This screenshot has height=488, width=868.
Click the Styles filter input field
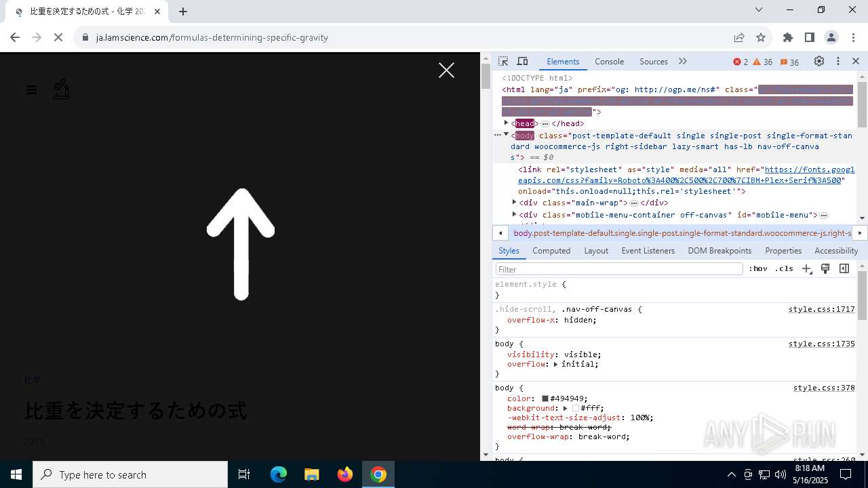pyautogui.click(x=619, y=269)
